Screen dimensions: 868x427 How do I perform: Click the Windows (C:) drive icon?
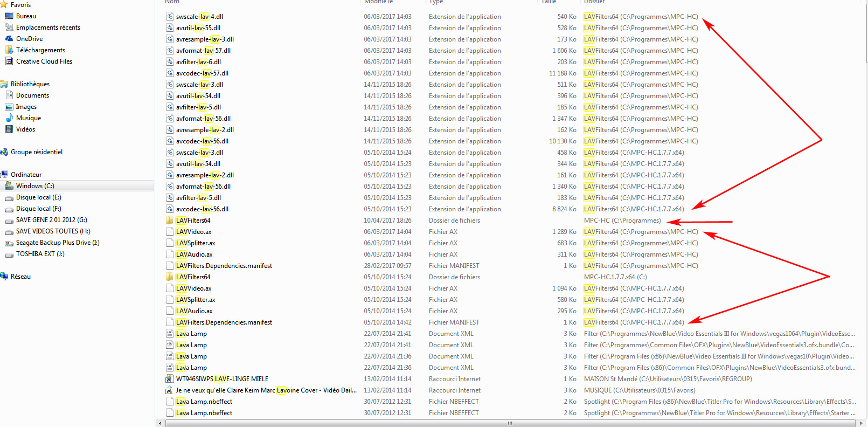click(9, 186)
